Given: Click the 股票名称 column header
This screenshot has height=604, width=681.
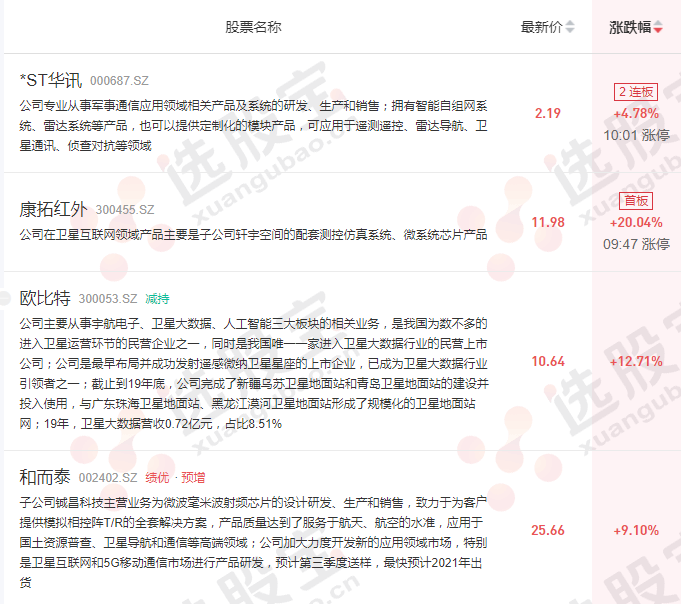Looking at the screenshot, I should coord(253,27).
